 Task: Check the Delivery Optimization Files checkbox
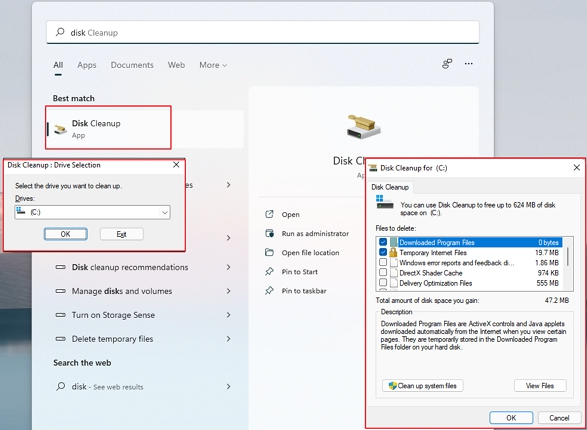coord(383,282)
